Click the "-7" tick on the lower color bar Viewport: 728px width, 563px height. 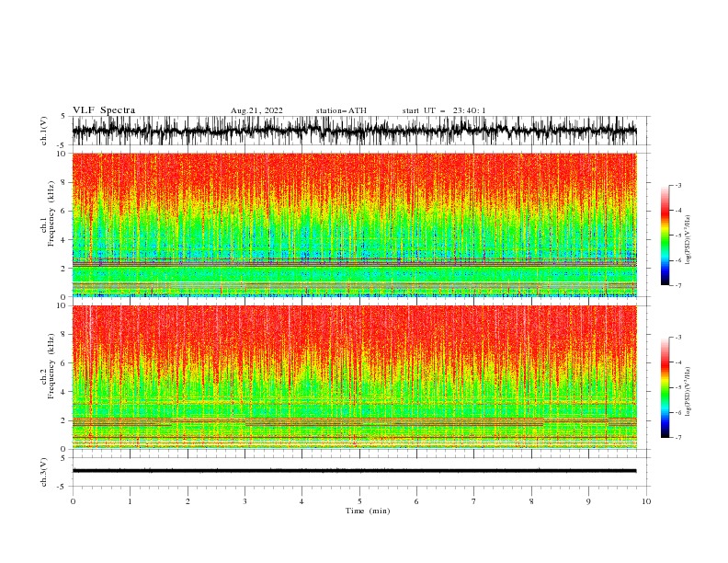point(677,437)
